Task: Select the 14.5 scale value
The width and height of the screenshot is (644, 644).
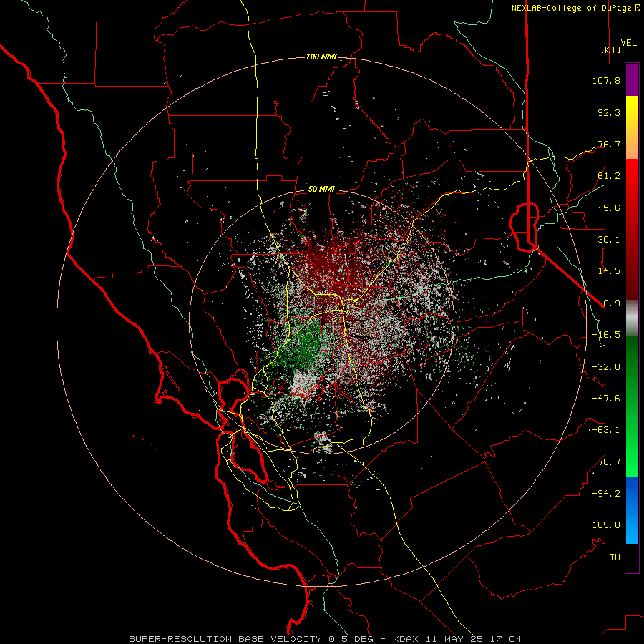Action: click(x=609, y=271)
